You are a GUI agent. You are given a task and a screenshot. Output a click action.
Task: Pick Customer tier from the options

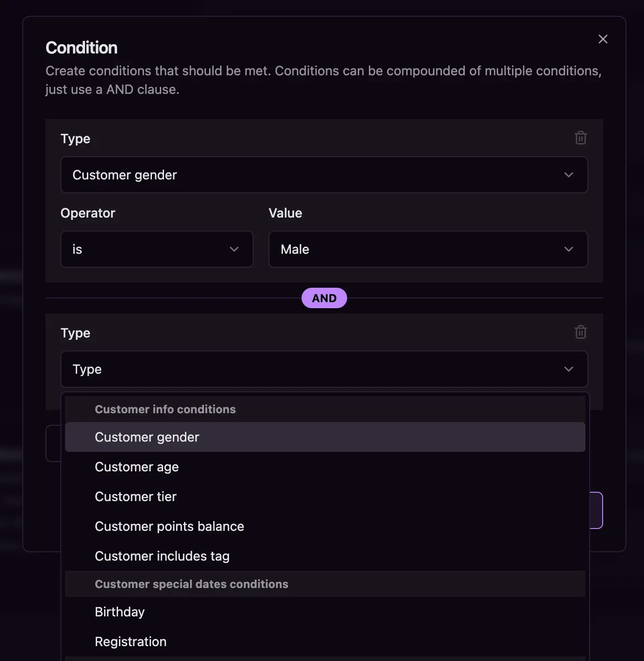[136, 496]
